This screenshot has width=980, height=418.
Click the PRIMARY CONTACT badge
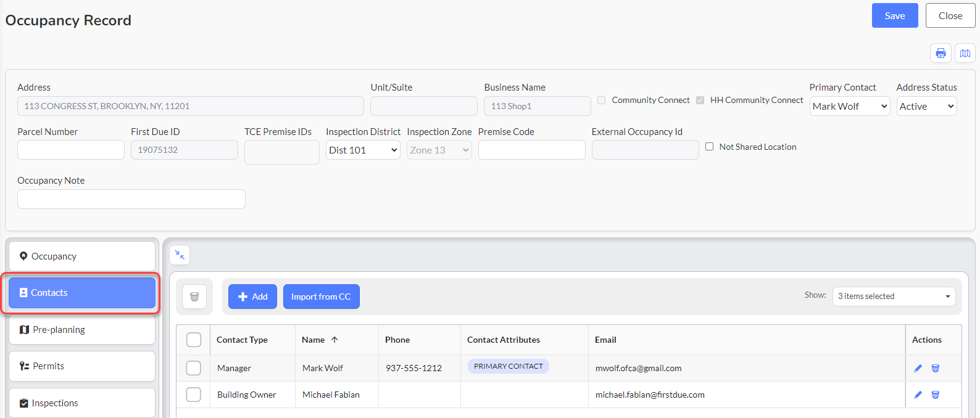pos(509,366)
